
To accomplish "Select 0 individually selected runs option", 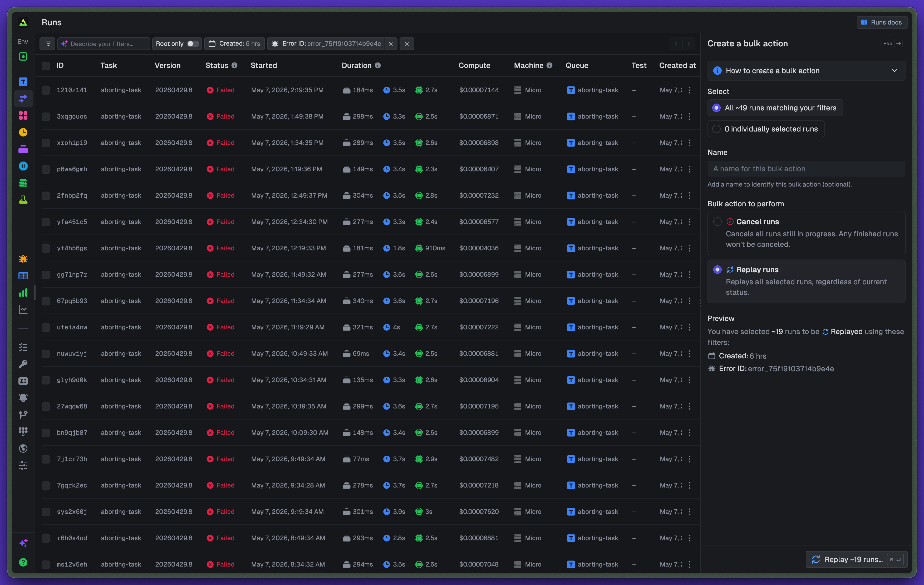I will tap(766, 129).
